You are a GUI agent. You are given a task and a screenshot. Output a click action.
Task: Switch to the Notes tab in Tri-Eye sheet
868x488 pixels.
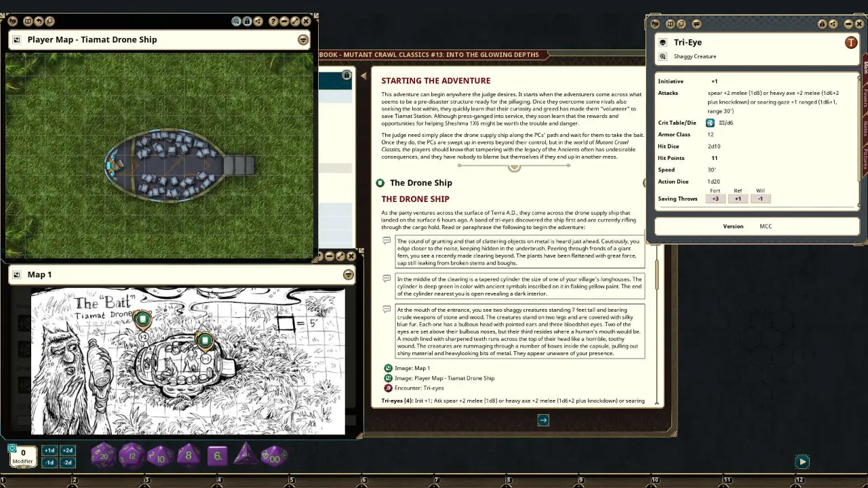pos(865,129)
